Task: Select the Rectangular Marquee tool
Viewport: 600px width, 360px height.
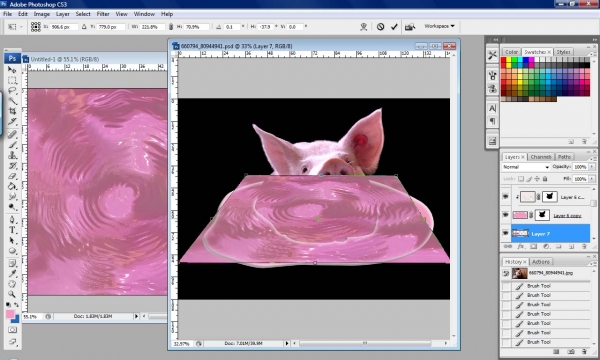Action: (x=12, y=80)
